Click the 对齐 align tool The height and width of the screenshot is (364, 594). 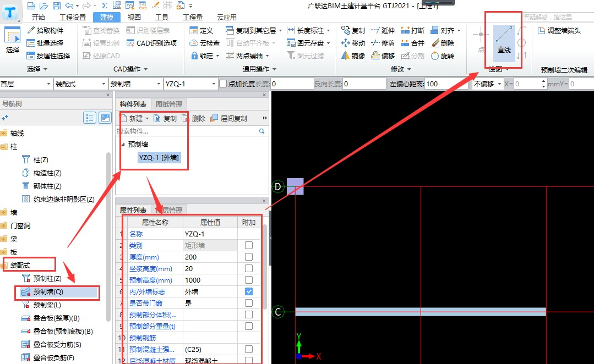tap(445, 30)
